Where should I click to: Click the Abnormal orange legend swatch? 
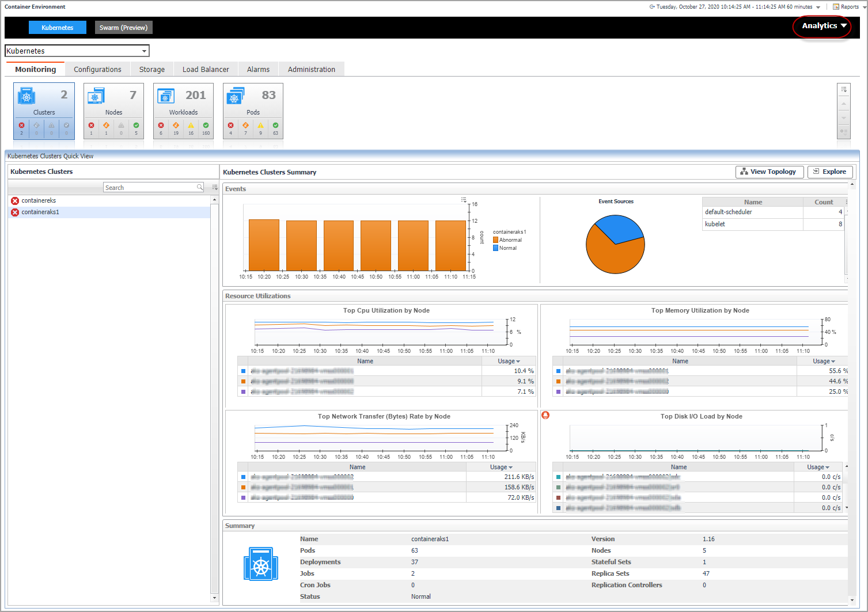tap(495, 240)
